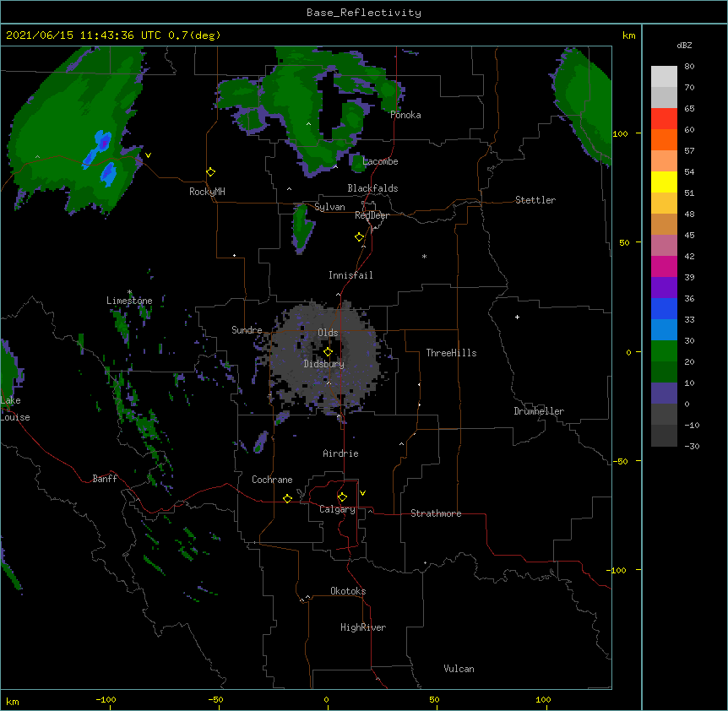Click the small green echo west of Sylvan
This screenshot has height=711, width=728.
(302, 228)
